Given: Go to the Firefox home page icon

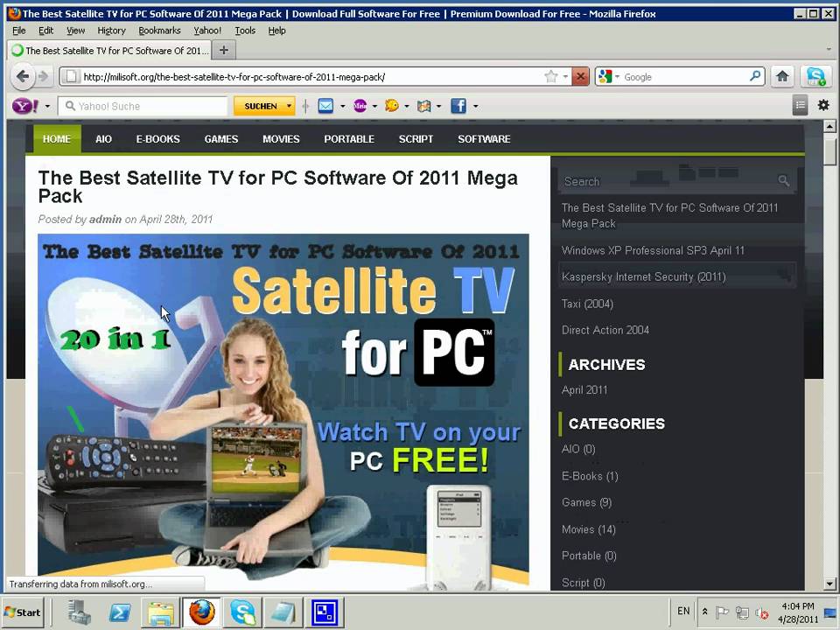Looking at the screenshot, I should (782, 76).
